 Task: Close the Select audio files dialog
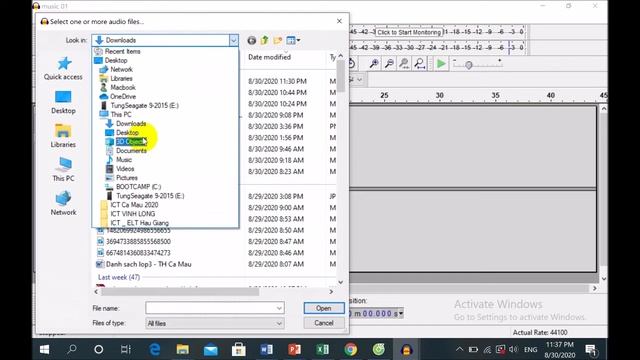[x=339, y=21]
